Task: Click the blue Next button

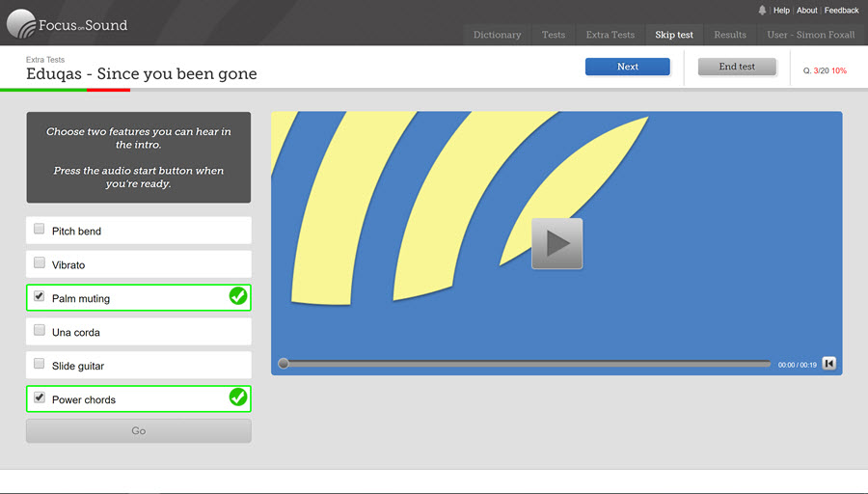Action: pyautogui.click(x=628, y=67)
